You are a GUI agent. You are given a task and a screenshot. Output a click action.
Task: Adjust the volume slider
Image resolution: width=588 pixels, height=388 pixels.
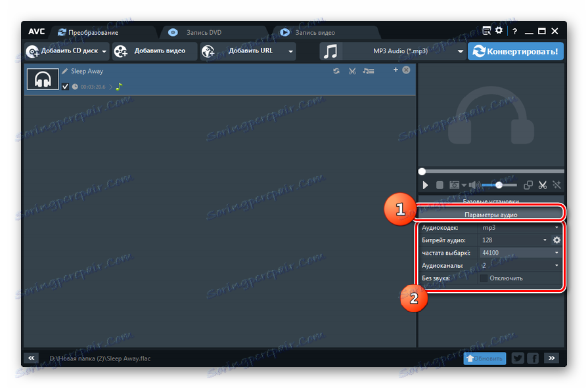point(499,185)
